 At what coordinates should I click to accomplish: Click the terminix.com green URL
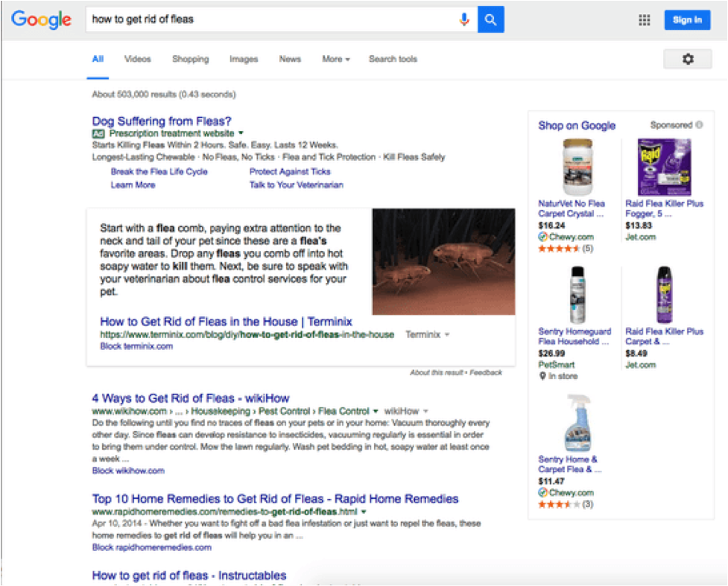click(x=247, y=334)
